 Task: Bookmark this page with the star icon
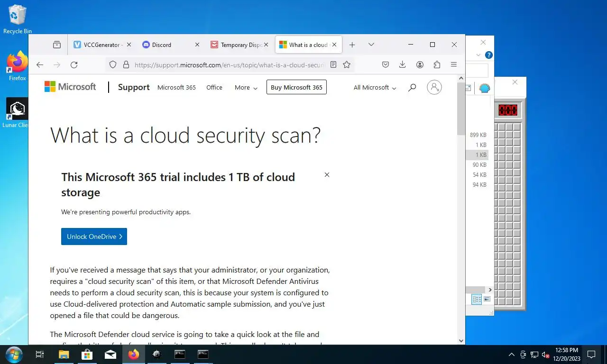pyautogui.click(x=347, y=65)
